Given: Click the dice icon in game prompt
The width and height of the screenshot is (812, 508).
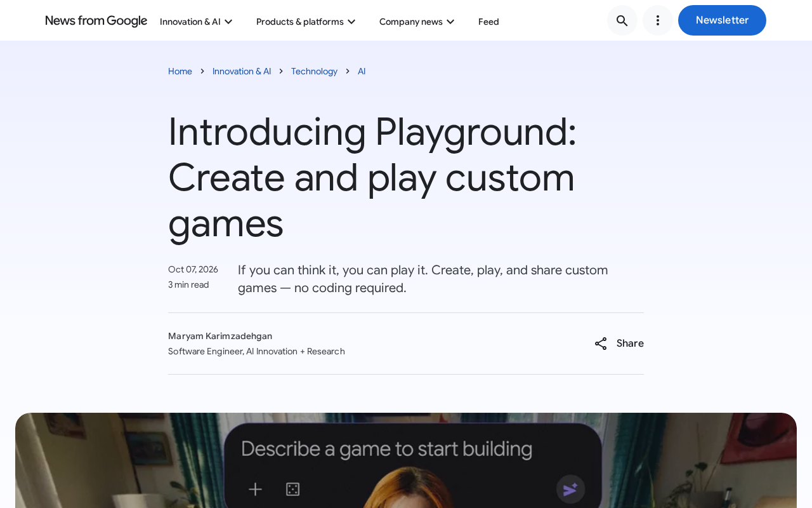Looking at the screenshot, I should tap(292, 489).
